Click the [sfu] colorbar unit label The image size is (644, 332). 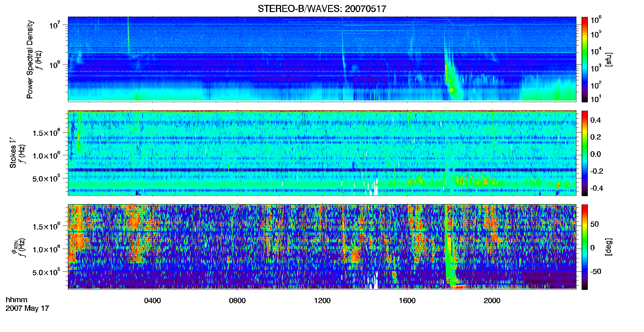point(609,59)
